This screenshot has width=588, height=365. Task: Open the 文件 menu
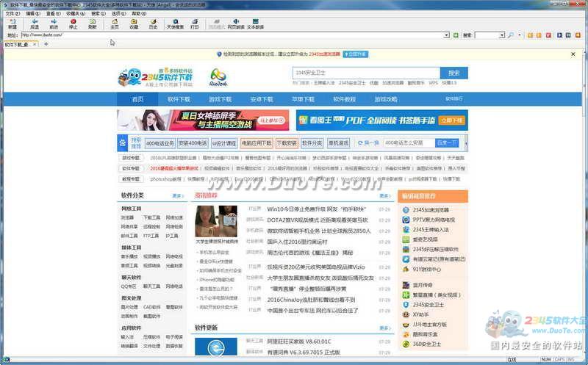tap(12, 13)
